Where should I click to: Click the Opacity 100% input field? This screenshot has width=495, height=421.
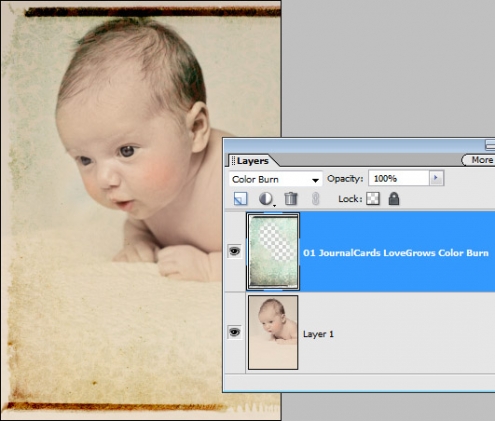[x=399, y=178]
